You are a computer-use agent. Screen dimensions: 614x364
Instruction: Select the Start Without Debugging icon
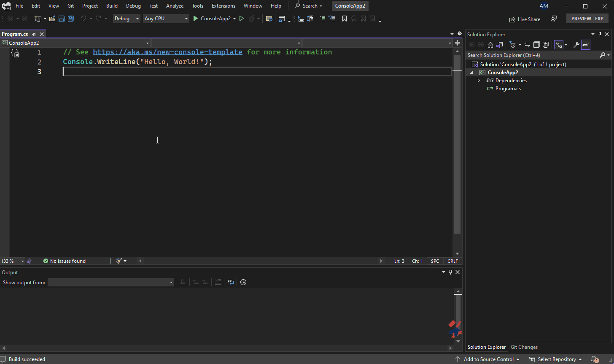pyautogui.click(x=242, y=19)
